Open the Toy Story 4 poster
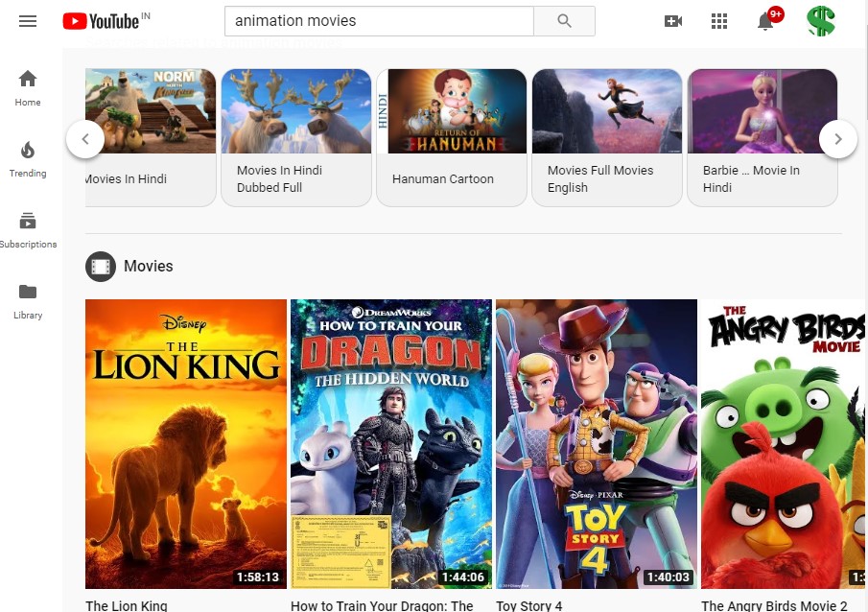Image resolution: width=868 pixels, height=612 pixels. pos(597,443)
